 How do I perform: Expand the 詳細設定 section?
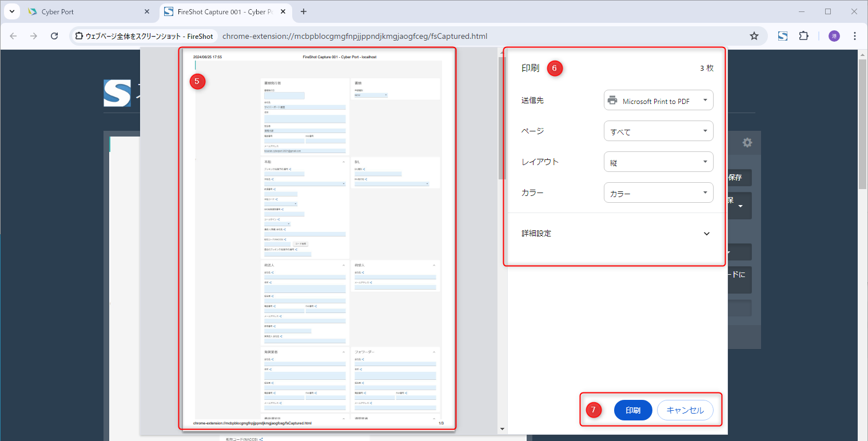click(x=706, y=234)
